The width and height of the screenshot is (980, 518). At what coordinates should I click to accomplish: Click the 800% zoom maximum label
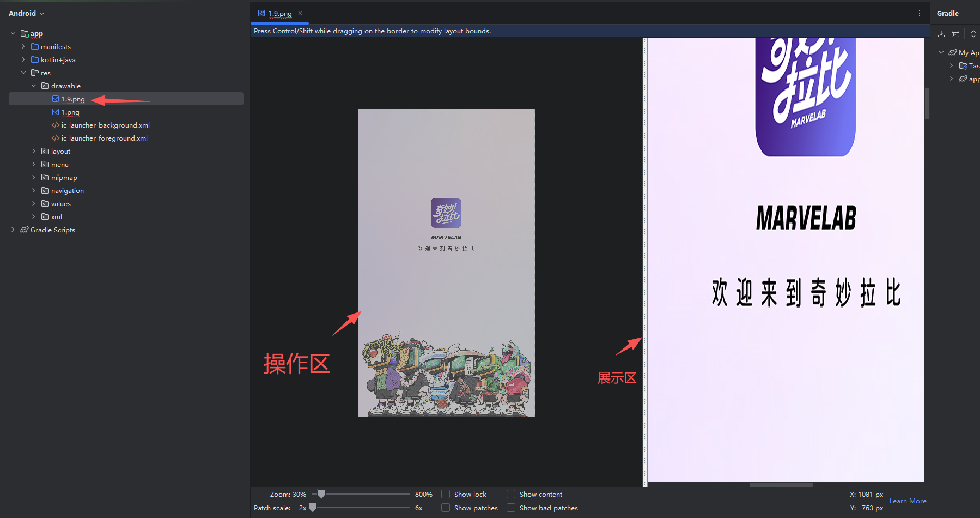[x=424, y=494]
